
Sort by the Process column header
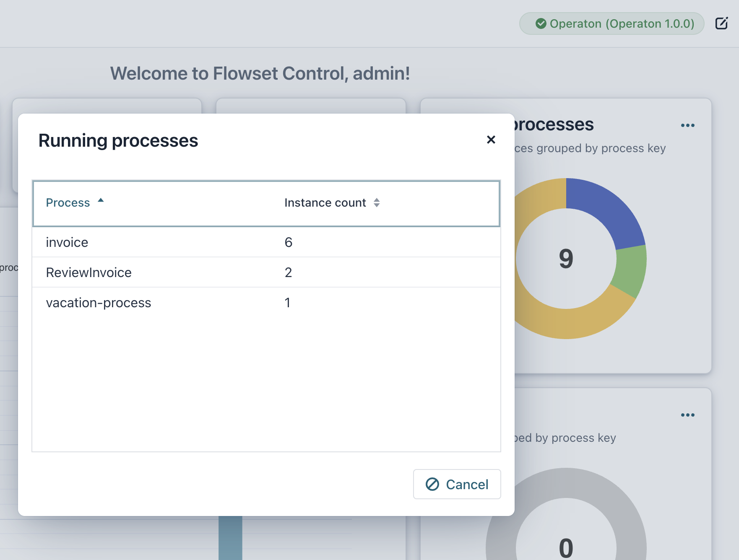coord(68,203)
